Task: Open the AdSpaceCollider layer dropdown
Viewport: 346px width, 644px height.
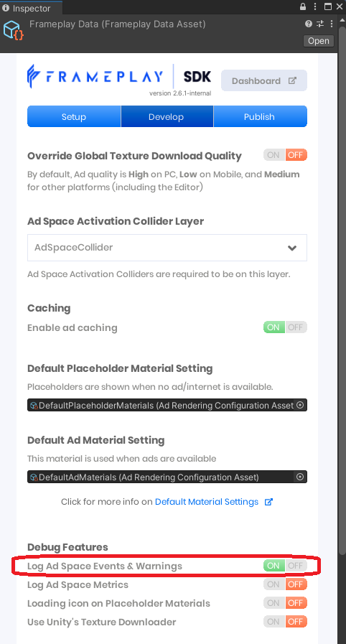Action: pos(167,248)
